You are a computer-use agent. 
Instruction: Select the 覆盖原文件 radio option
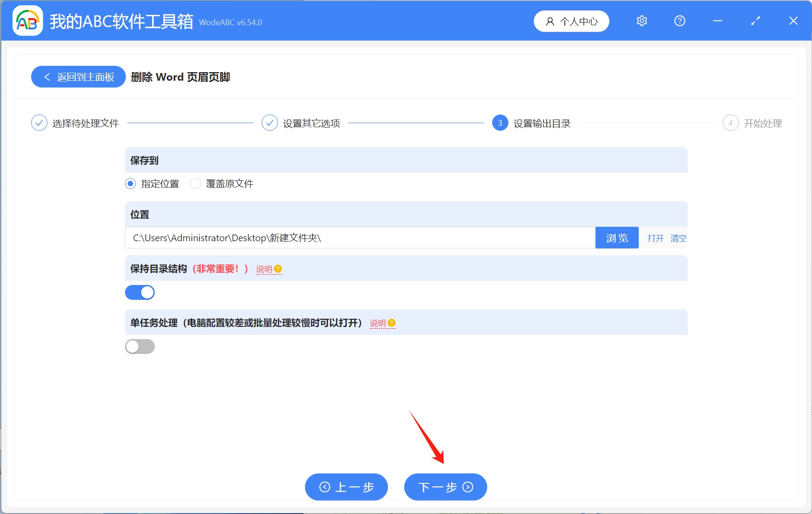point(195,184)
